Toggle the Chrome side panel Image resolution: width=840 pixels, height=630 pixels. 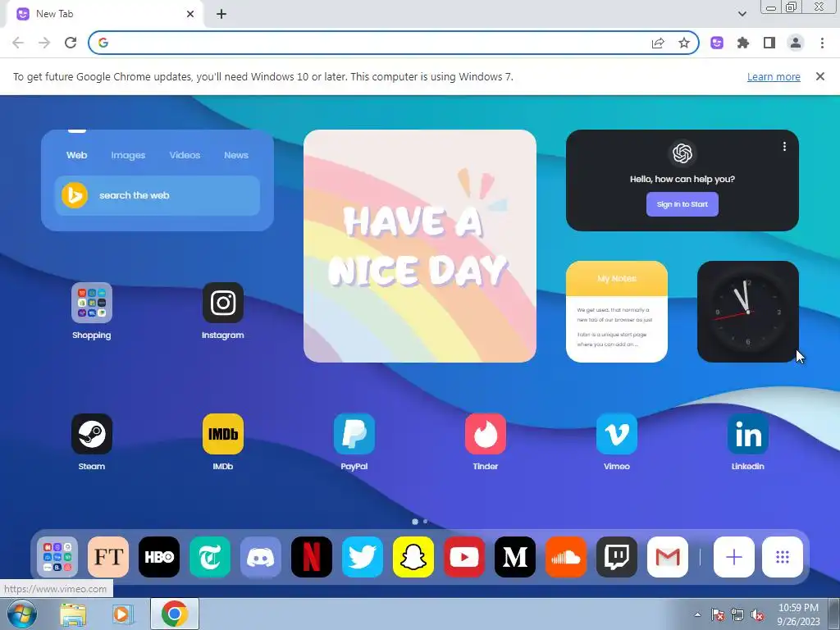click(x=769, y=43)
